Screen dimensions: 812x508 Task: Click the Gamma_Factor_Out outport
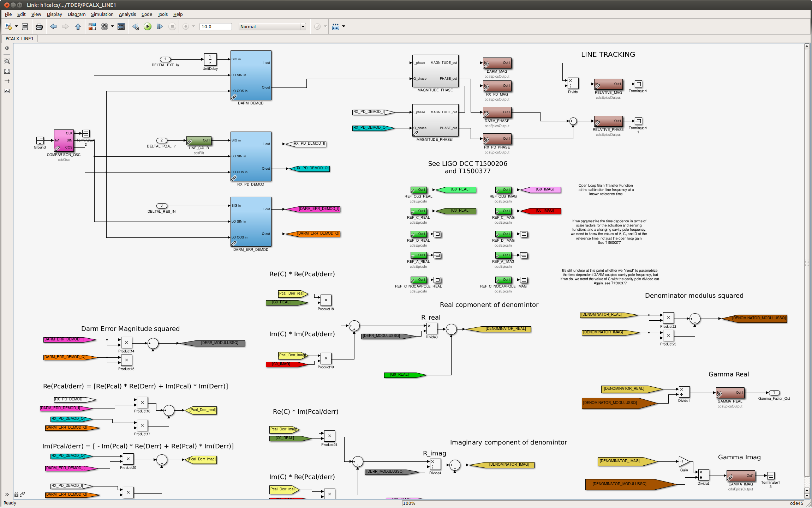774,393
